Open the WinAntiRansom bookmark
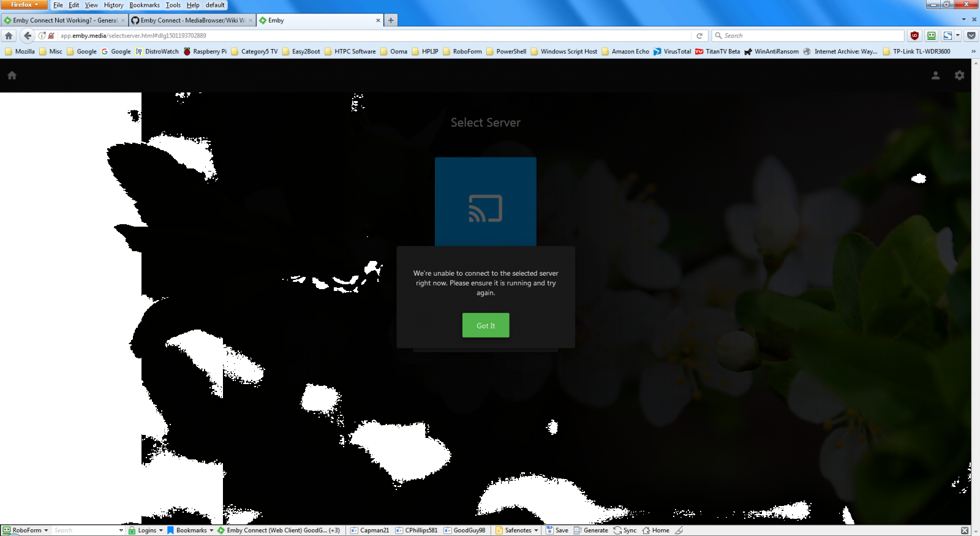Image resolution: width=980 pixels, height=536 pixels. tap(771, 51)
